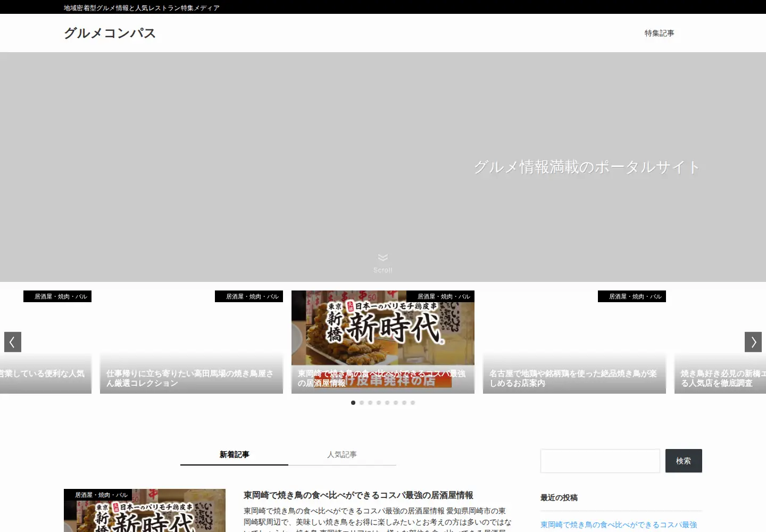
Task: Switch to the 人気記事 tab
Action: 342,455
